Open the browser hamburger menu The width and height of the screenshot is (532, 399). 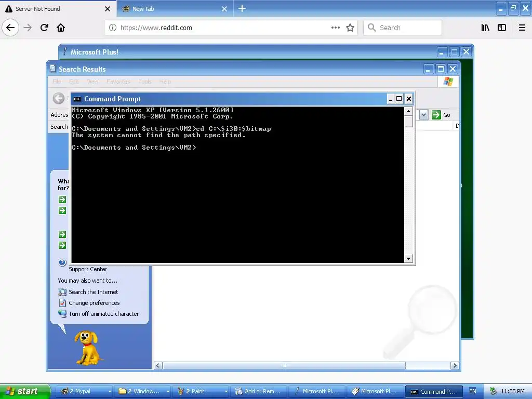click(x=522, y=28)
